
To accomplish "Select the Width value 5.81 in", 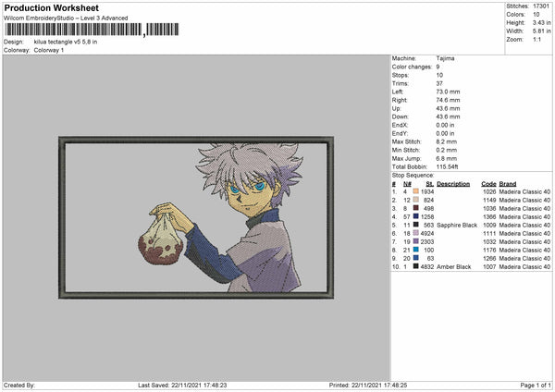I will coord(541,31).
